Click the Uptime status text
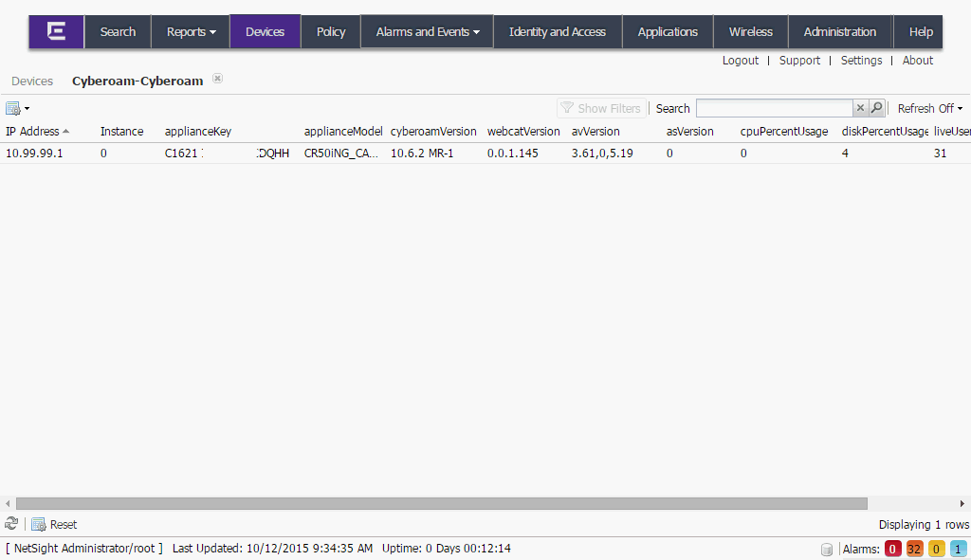 446,549
